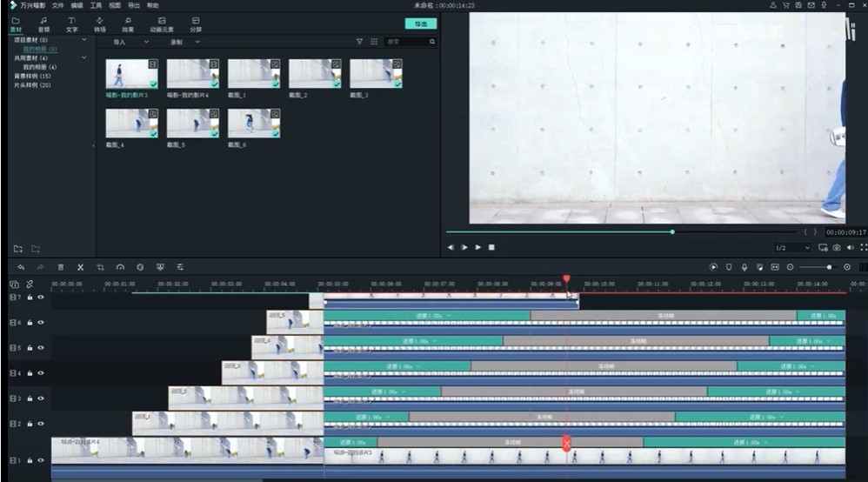Click the marker shield icon
The height and width of the screenshot is (482, 868).
pyautogui.click(x=729, y=267)
